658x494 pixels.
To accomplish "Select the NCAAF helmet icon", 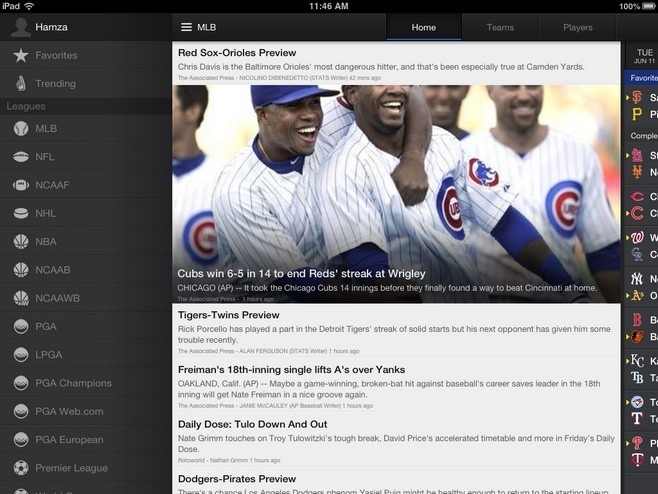I will (21, 185).
